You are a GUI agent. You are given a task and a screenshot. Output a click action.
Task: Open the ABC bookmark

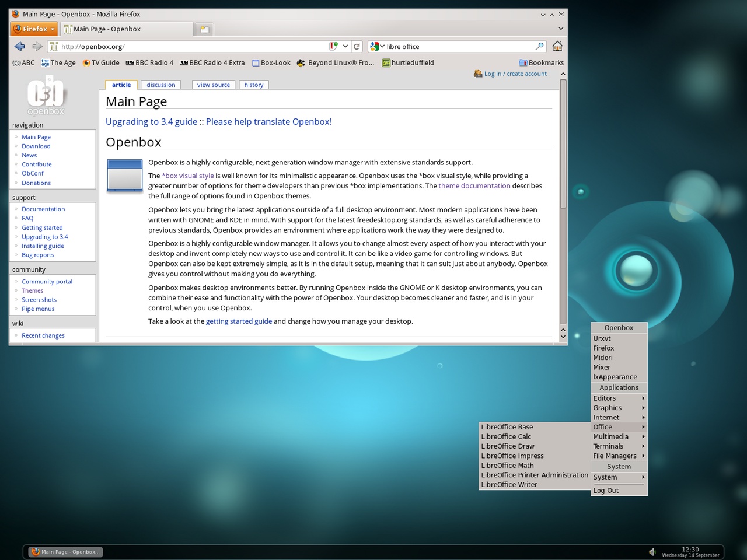point(23,62)
